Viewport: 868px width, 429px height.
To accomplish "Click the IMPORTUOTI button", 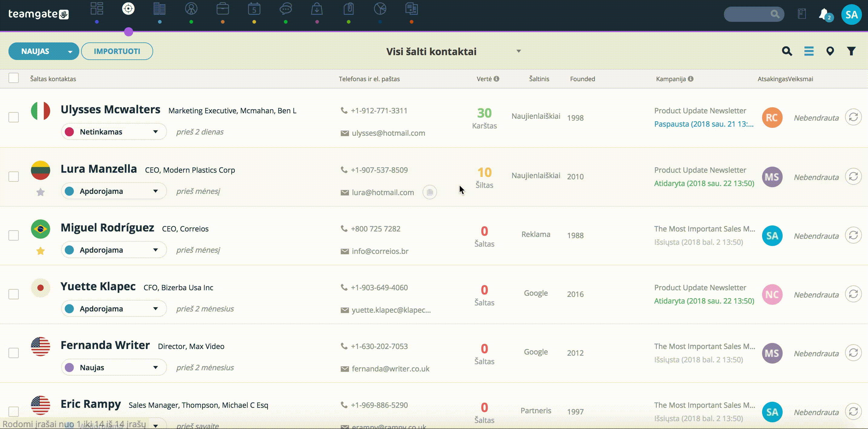I will (x=117, y=51).
